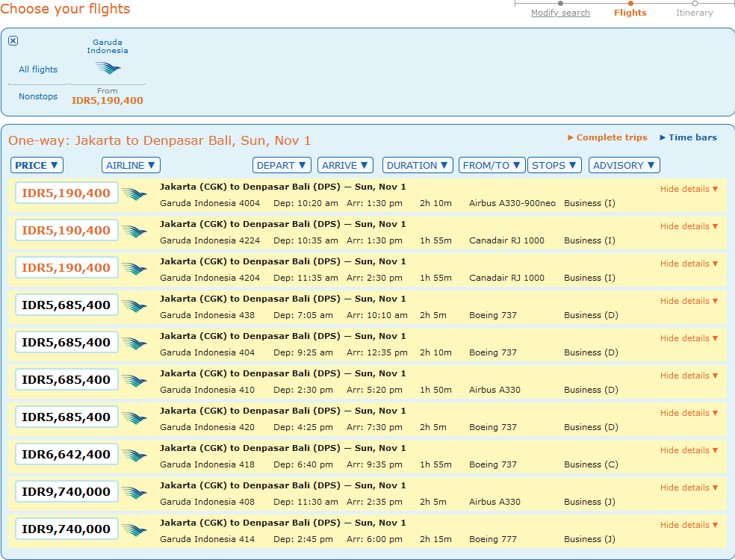Screen dimensions: 735x560
Task: Hide details for Garuda Indonesia 414
Action: click(689, 525)
